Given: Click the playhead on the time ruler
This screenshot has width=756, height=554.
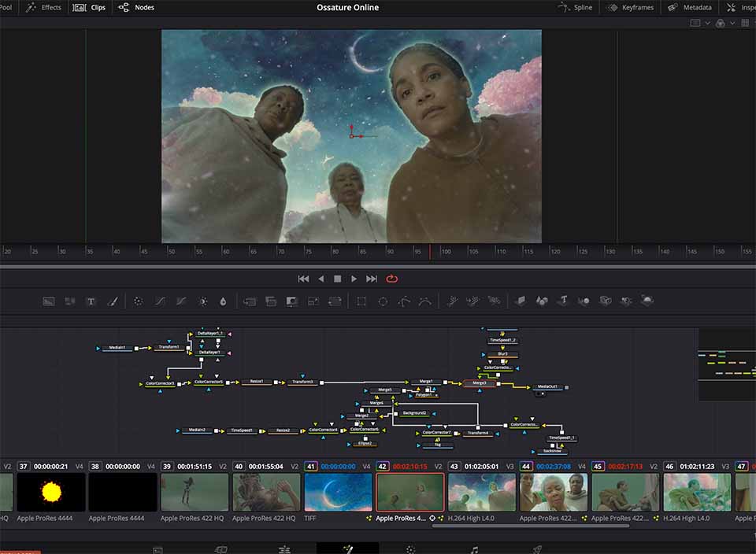Looking at the screenshot, I should [x=430, y=252].
